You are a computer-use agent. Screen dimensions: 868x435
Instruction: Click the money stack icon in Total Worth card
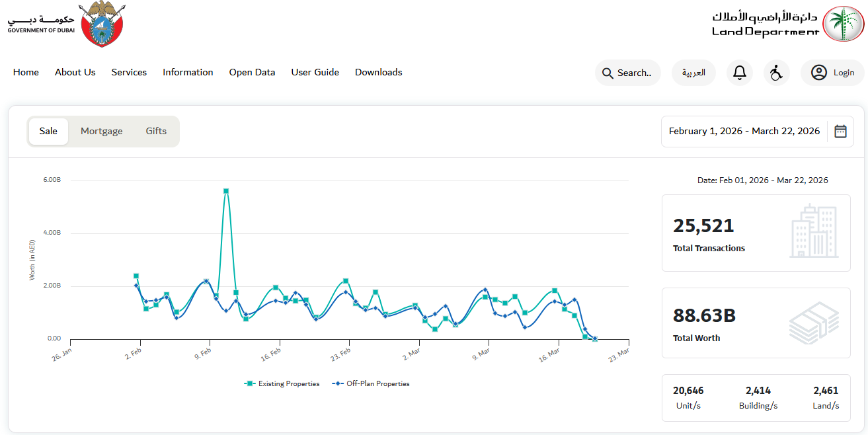click(x=814, y=323)
